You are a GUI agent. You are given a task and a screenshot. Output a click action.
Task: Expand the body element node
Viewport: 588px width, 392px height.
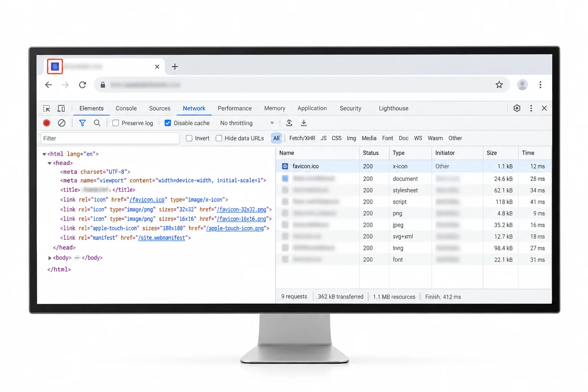click(50, 258)
